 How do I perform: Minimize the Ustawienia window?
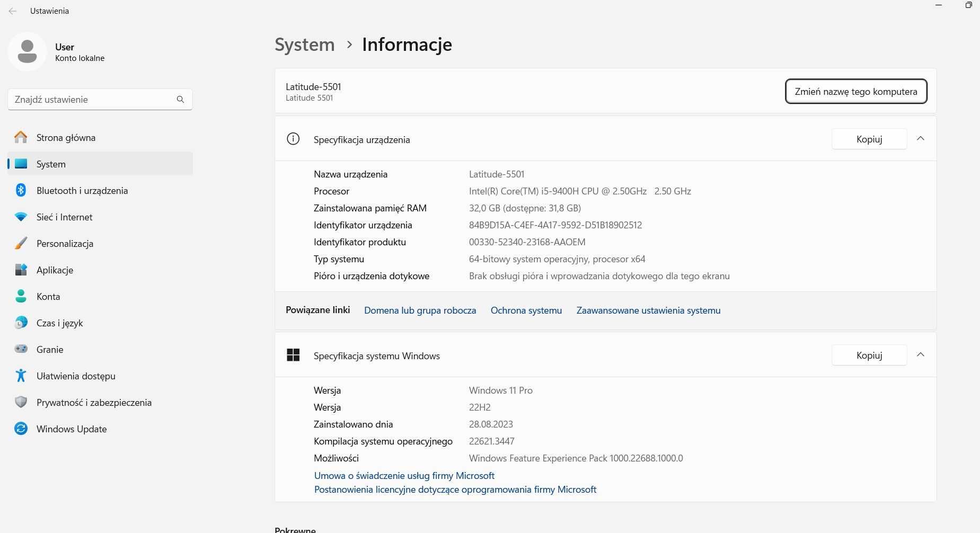939,5
